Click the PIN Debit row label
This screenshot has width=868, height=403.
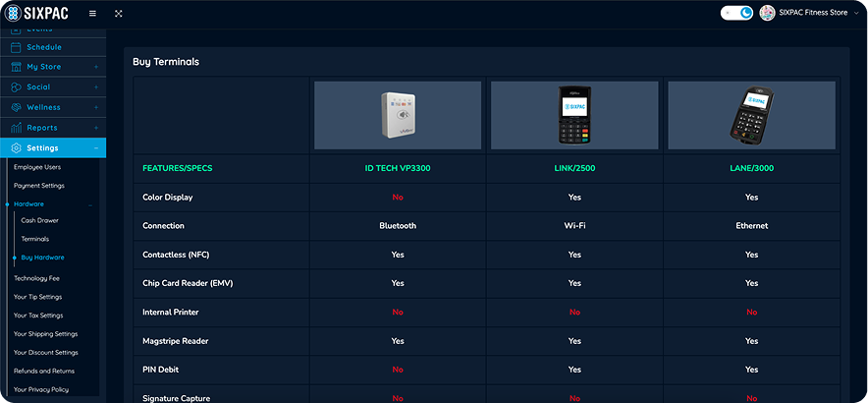160,370
